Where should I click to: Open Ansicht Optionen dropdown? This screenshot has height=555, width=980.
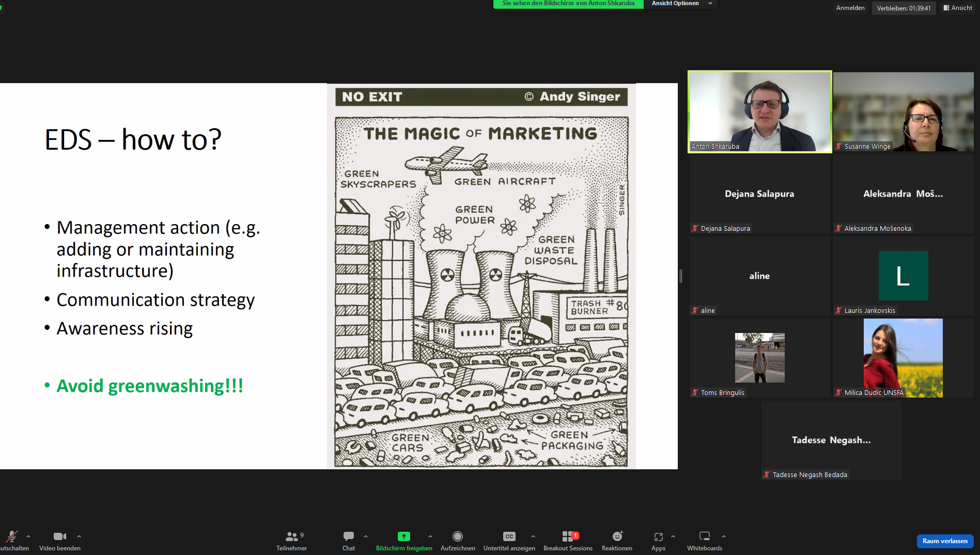[x=681, y=4]
